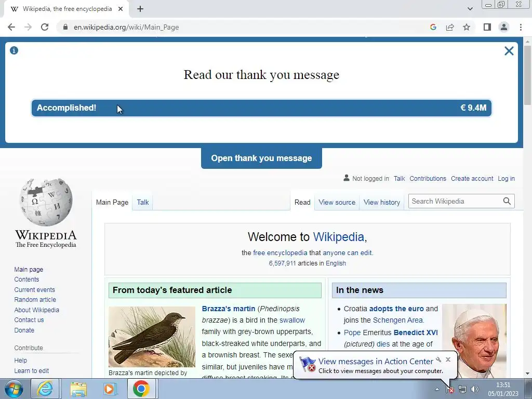Open the View history tab

[x=382, y=202]
